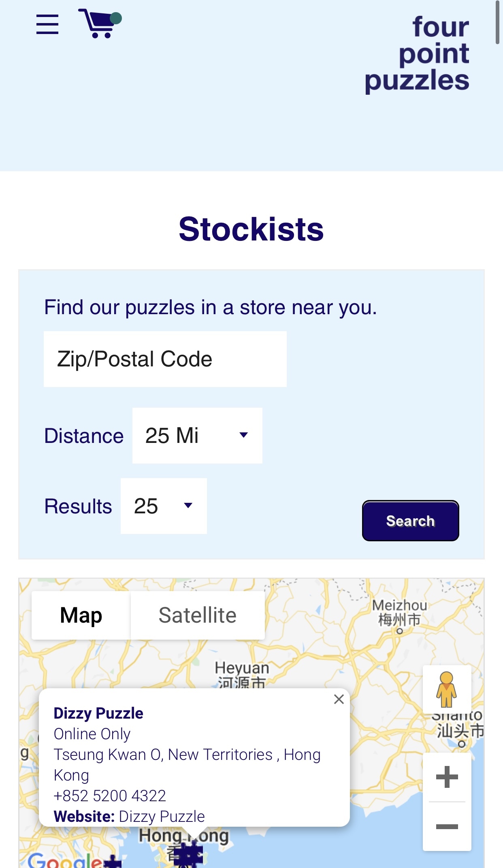
Task: Click the +852 5200 4322 phone number
Action: click(110, 796)
